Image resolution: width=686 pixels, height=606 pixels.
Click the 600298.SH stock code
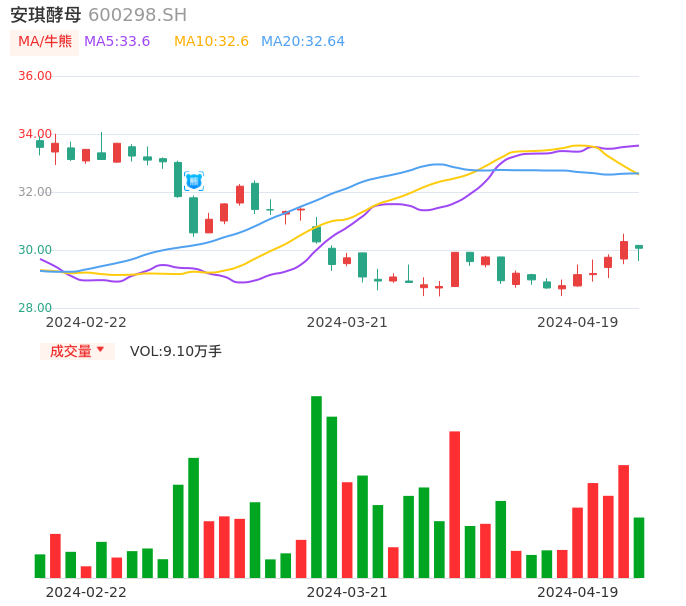(x=137, y=15)
